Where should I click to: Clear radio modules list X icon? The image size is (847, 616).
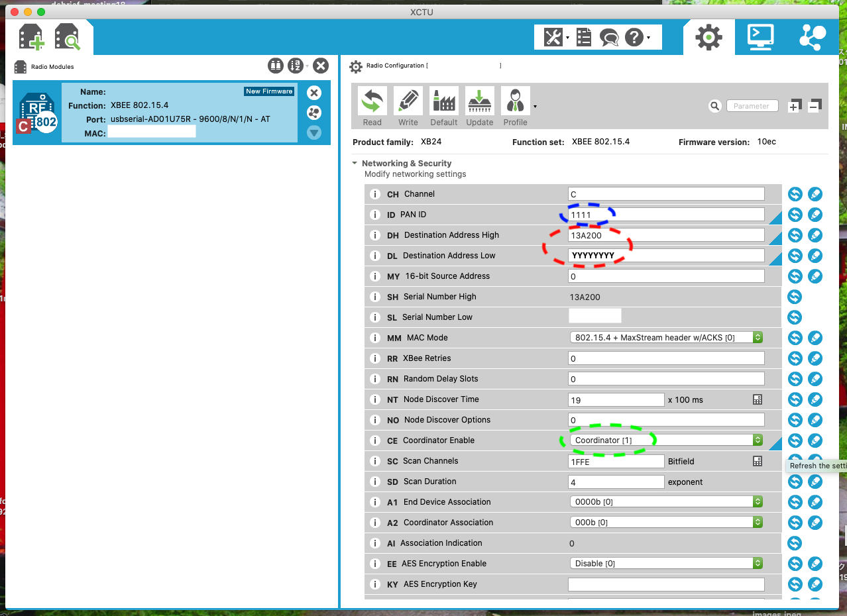(321, 66)
